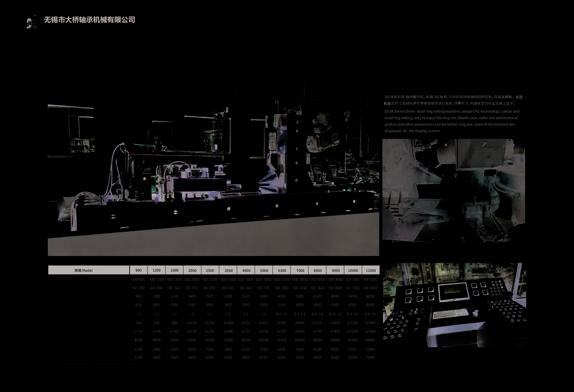Screen dimensions: 574x392
Task: Select the 800 model column header
Action: (139, 270)
